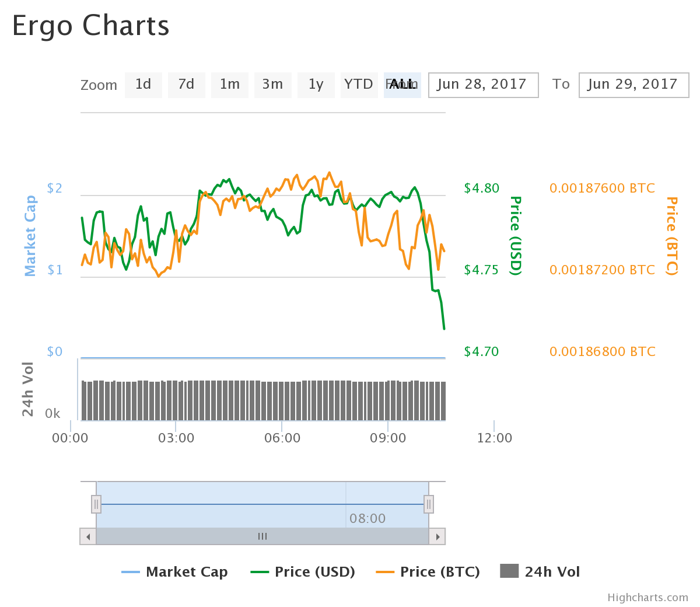Click the navigator scrollbar grip
The width and height of the screenshot is (700, 607).
pyautogui.click(x=262, y=536)
